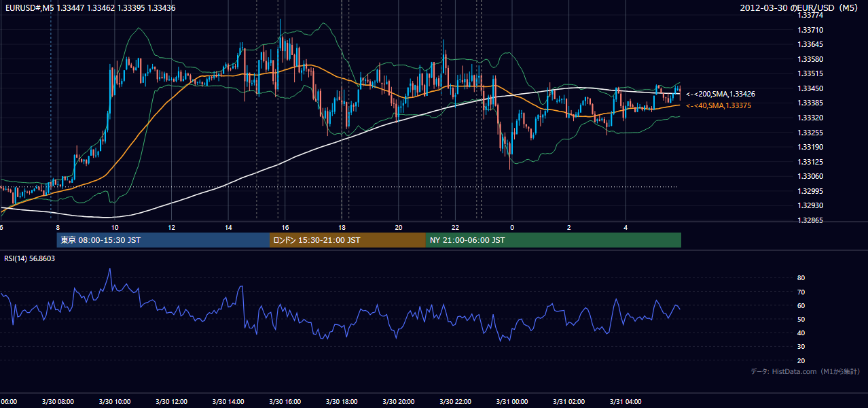
Task: Click the Tokyo 08:00-15:30 JST session bar
Action: [163, 240]
